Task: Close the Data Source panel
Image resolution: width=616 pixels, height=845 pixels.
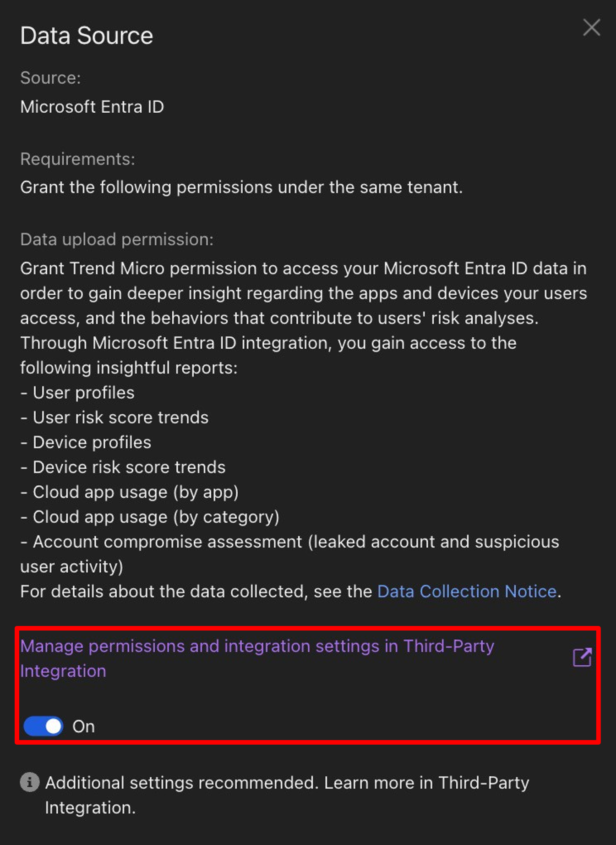Action: 591,28
